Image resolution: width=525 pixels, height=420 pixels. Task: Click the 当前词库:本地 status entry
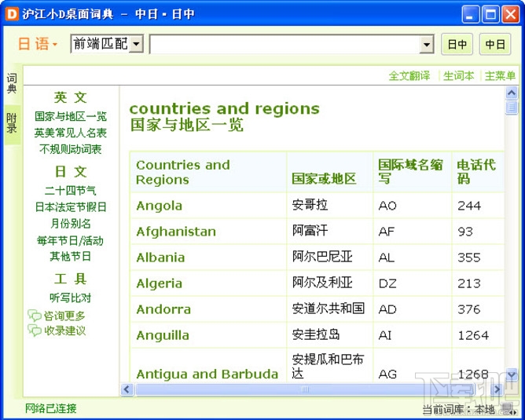tap(458, 409)
